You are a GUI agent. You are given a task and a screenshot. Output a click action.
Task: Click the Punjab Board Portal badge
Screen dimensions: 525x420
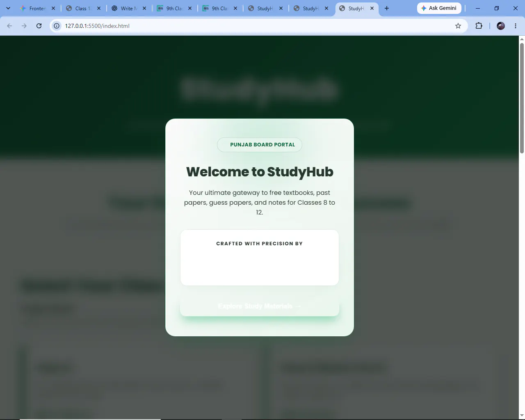tap(260, 145)
